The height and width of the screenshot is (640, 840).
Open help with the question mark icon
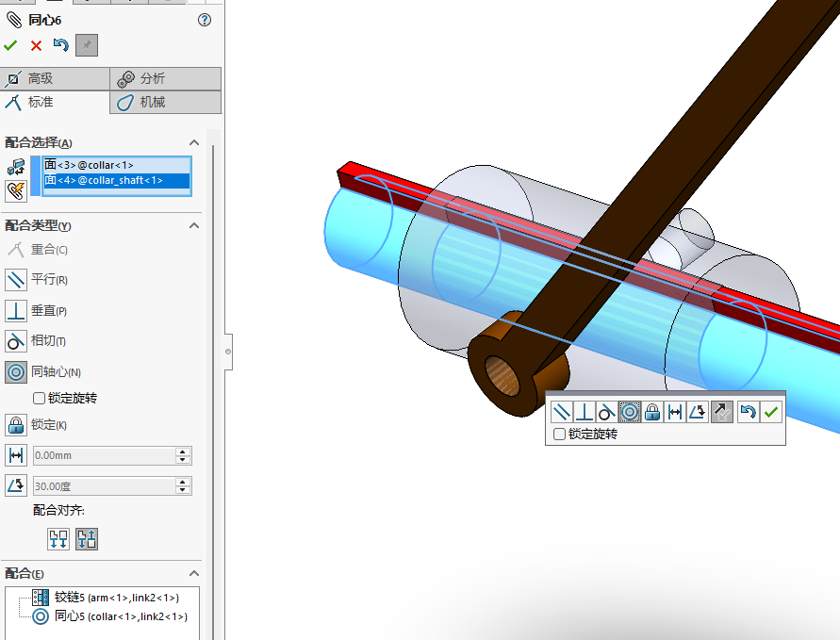pyautogui.click(x=205, y=20)
